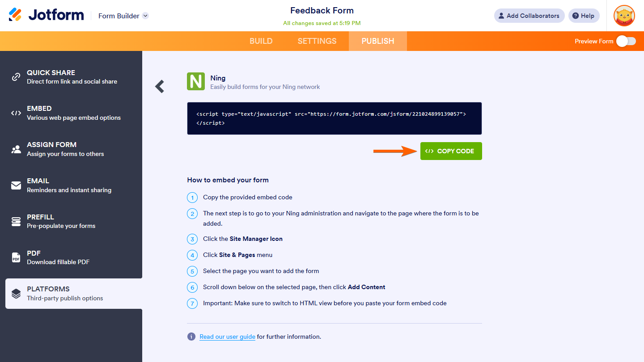Viewport: 644px width, 362px height.
Task: Click the Copy Code button
Action: (x=451, y=151)
